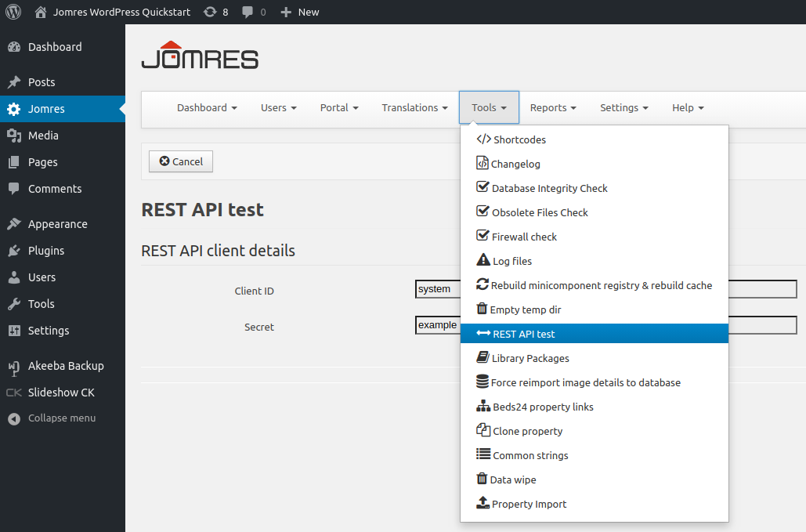Click the Pages icon in sidebar

(14, 162)
